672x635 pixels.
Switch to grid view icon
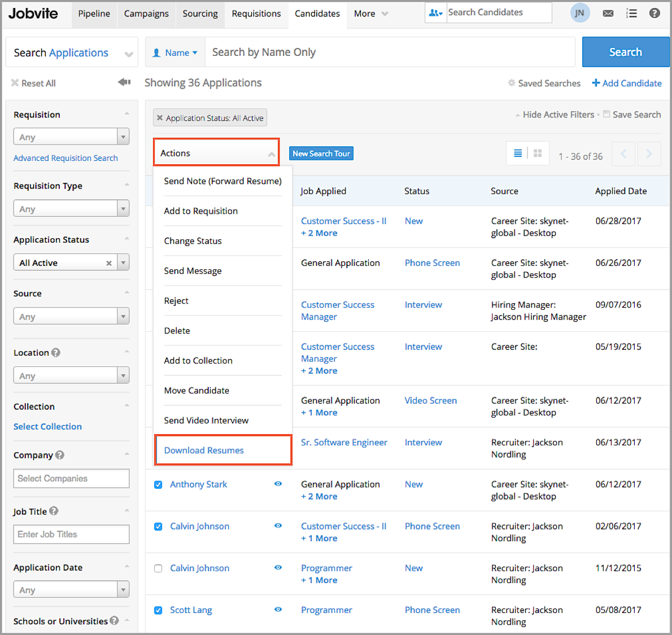click(x=538, y=153)
